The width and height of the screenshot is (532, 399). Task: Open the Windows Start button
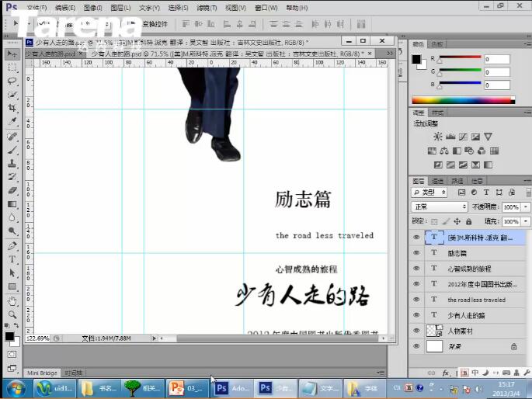pos(16,388)
